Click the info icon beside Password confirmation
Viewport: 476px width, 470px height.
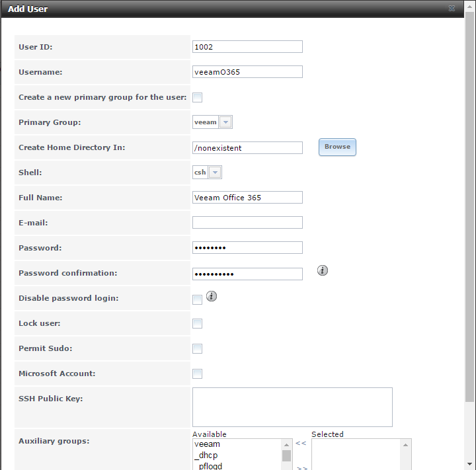click(323, 270)
